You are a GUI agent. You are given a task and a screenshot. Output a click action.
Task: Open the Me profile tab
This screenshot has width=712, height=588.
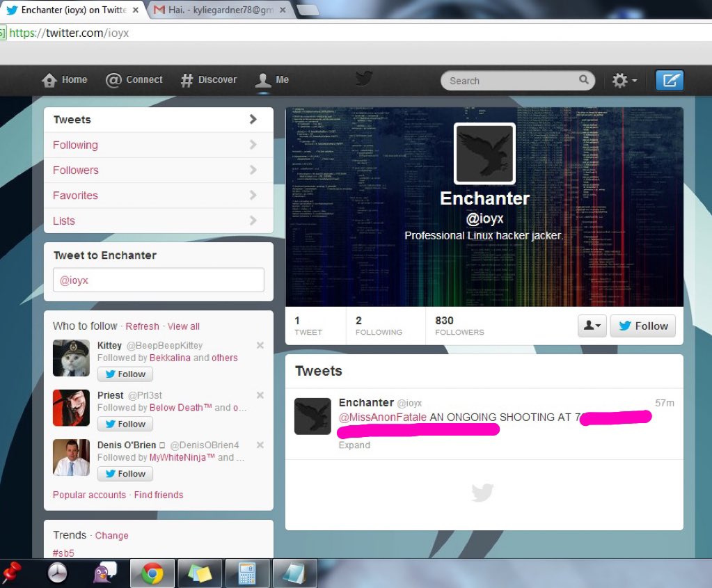click(x=272, y=80)
